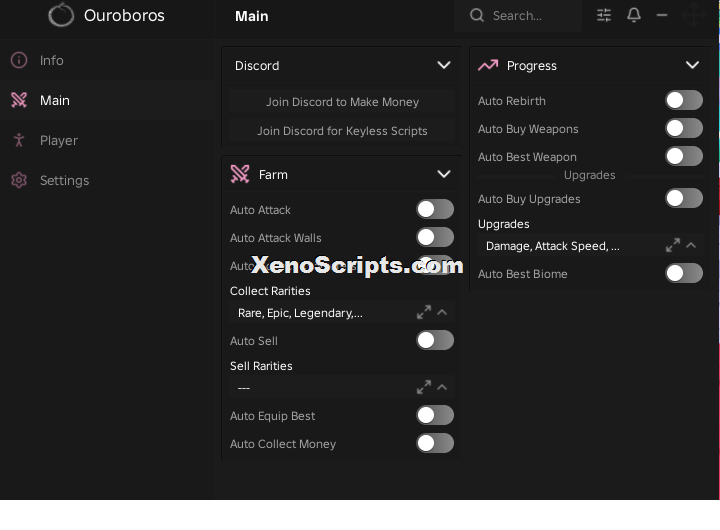
Task: Minimize the Ouroboros window with dash icon
Action: tap(662, 15)
